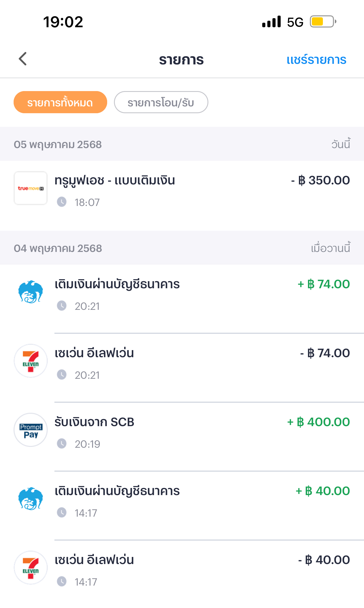The image size is (364, 608).
Task: Open เซเว่น อีเลฟเว่น entry at 14:17
Action: (x=94, y=560)
